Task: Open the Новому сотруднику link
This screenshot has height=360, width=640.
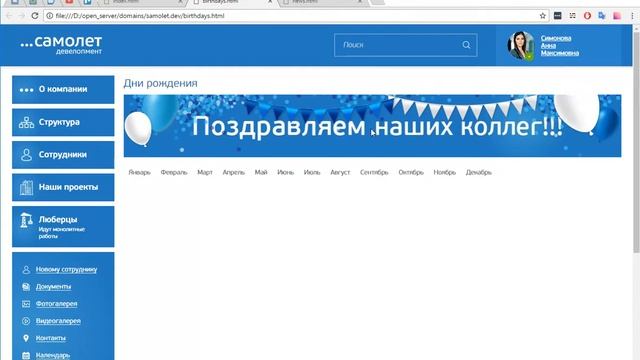Action: (x=66, y=269)
